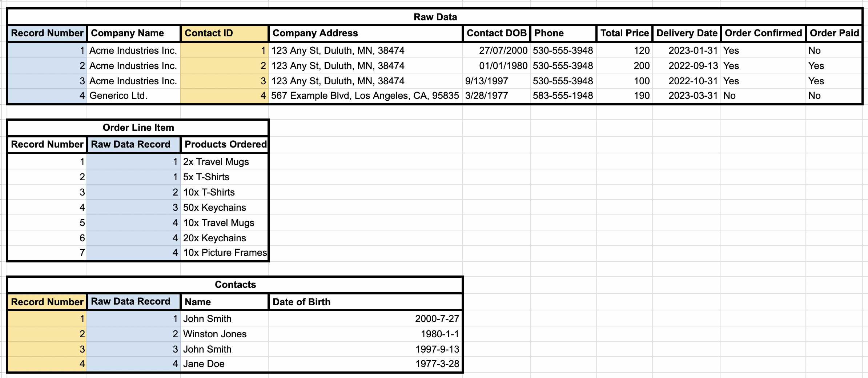Select the 50x Keychains cell

point(225,208)
